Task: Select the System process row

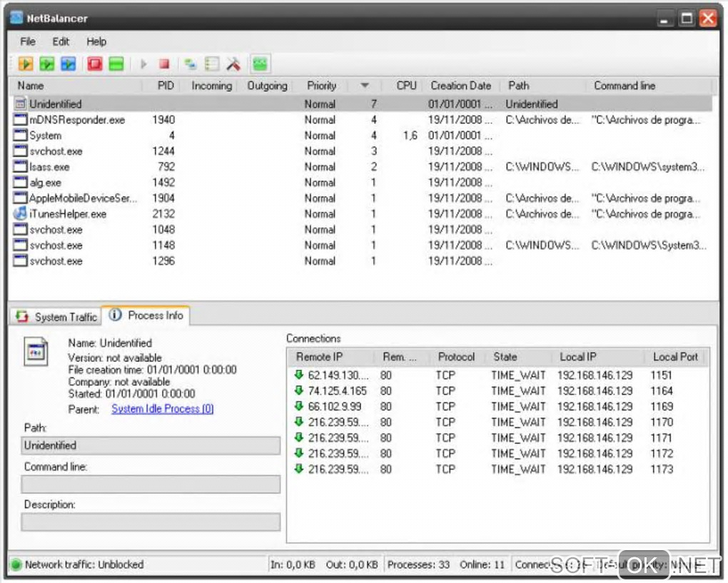Action: (x=362, y=135)
